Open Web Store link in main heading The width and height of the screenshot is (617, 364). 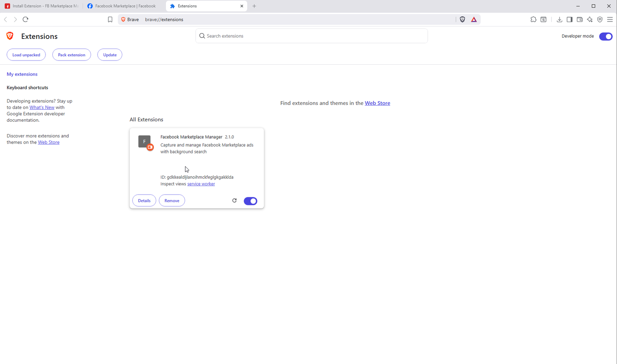coord(378,103)
